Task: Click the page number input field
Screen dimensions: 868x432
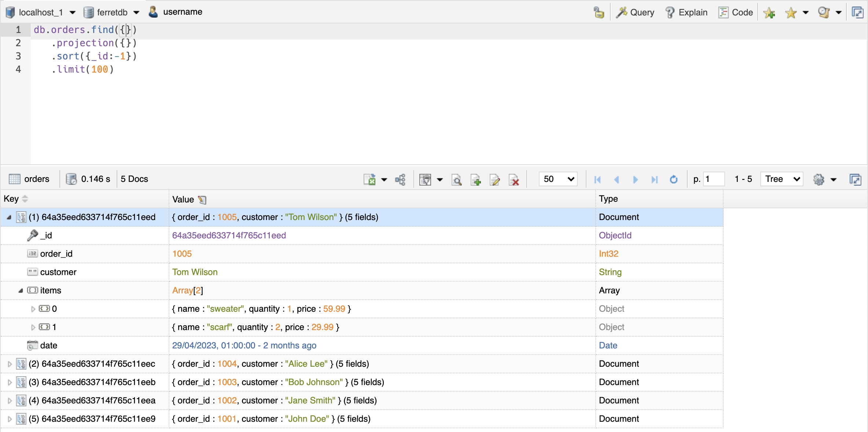Action: click(x=713, y=179)
